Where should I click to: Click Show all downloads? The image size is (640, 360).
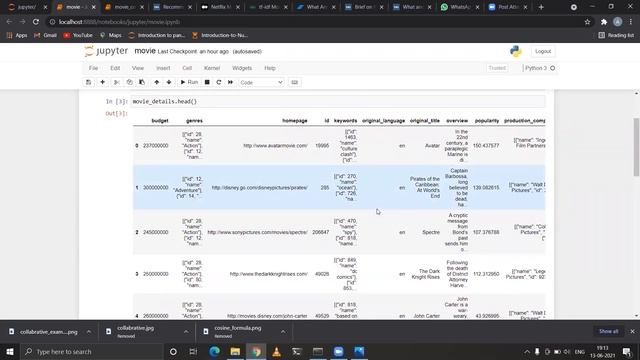(609, 331)
